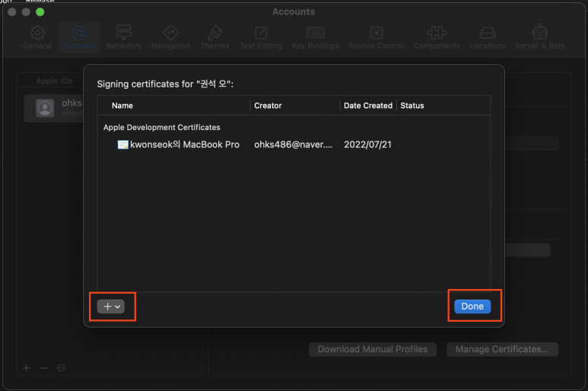
Task: Click the Done button
Action: [472, 307]
